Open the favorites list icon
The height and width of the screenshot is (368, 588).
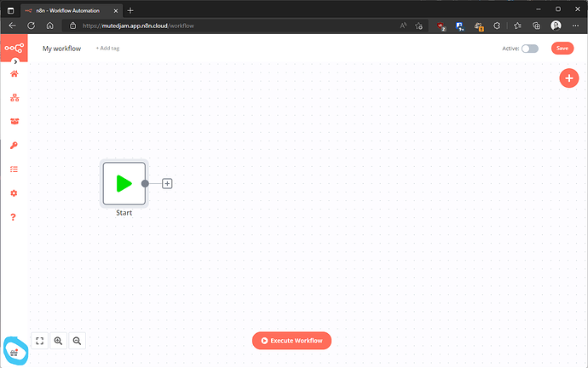click(x=517, y=26)
